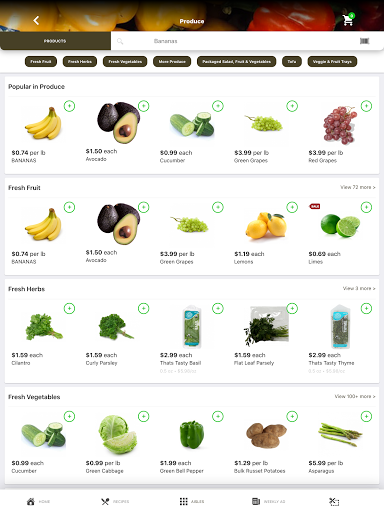
Task: Add Limes to cart with plus icon
Action: 366,207
